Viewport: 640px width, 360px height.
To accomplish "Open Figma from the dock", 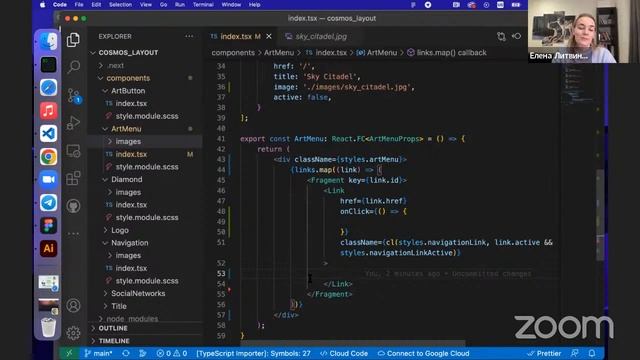I will (x=48, y=225).
